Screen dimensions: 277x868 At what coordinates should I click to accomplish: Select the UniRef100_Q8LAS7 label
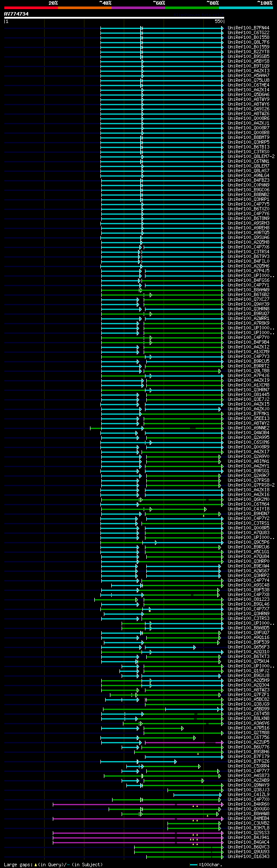tap(248, 171)
